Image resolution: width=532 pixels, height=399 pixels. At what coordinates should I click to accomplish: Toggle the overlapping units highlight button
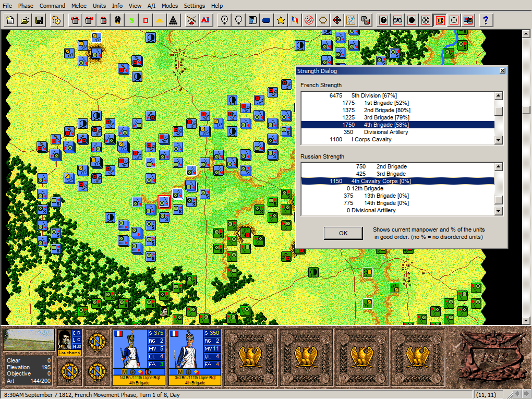[x=468, y=20]
